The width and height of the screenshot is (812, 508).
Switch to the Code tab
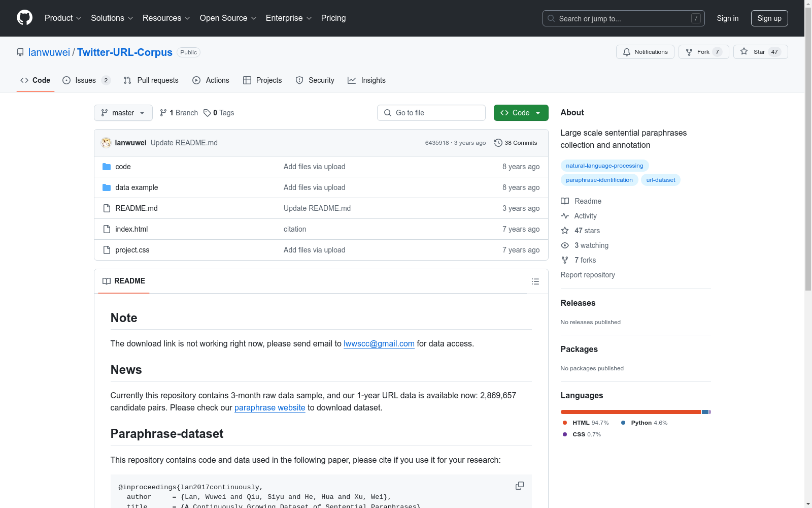pyautogui.click(x=35, y=80)
